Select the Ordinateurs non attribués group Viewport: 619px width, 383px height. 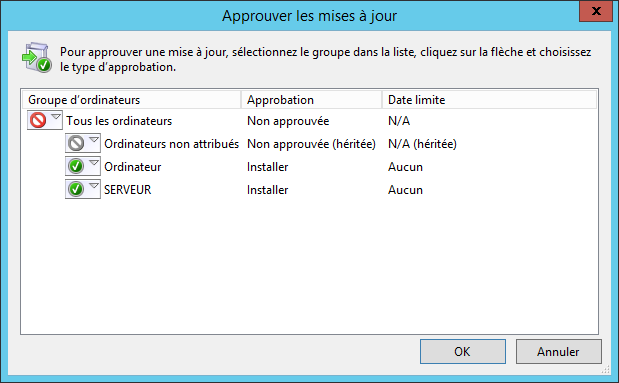(171, 144)
